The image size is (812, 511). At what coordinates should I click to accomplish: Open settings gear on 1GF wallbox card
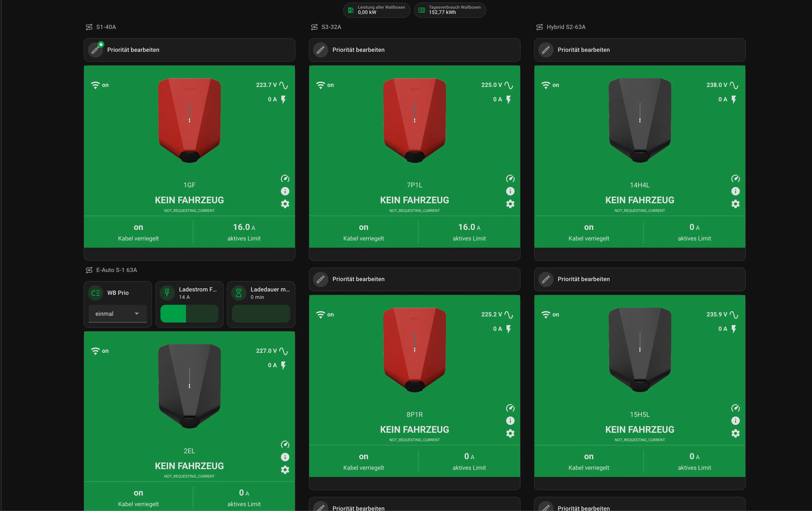(x=285, y=204)
